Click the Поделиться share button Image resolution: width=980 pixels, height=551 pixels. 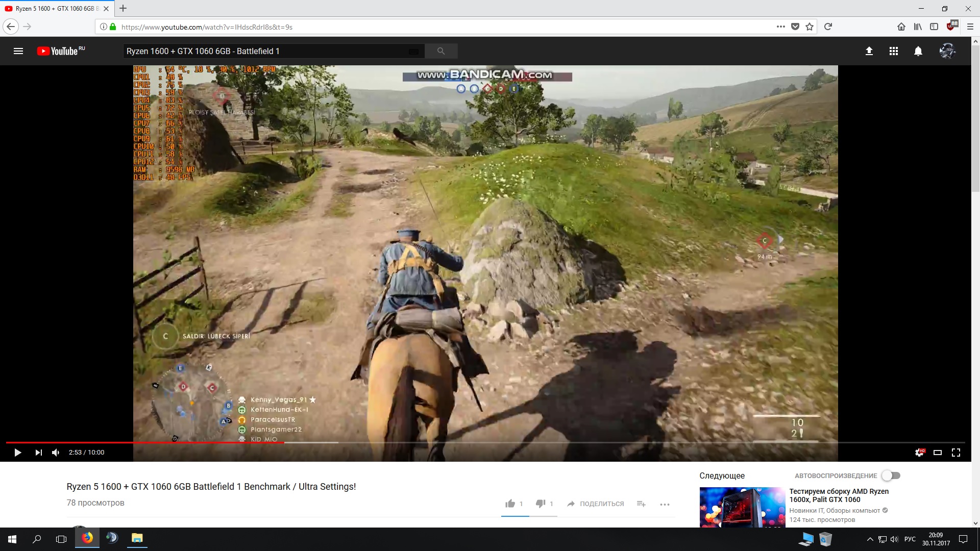point(595,504)
